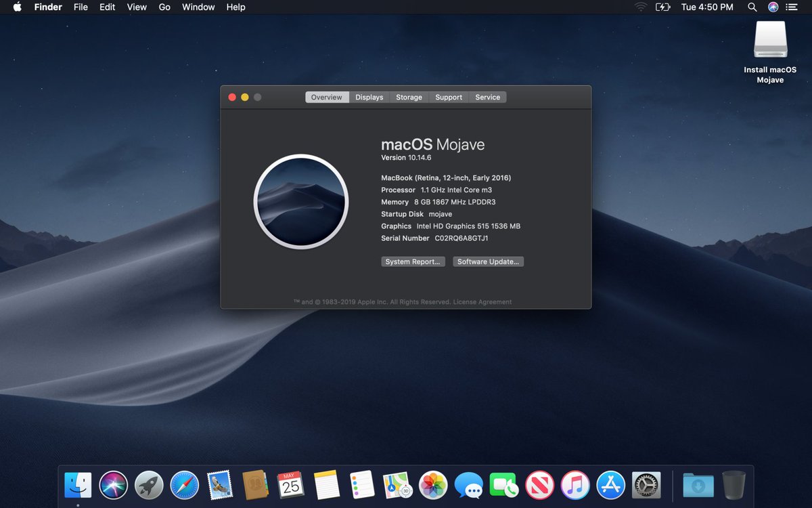Open the Edit menu
812x508 pixels.
(x=107, y=7)
